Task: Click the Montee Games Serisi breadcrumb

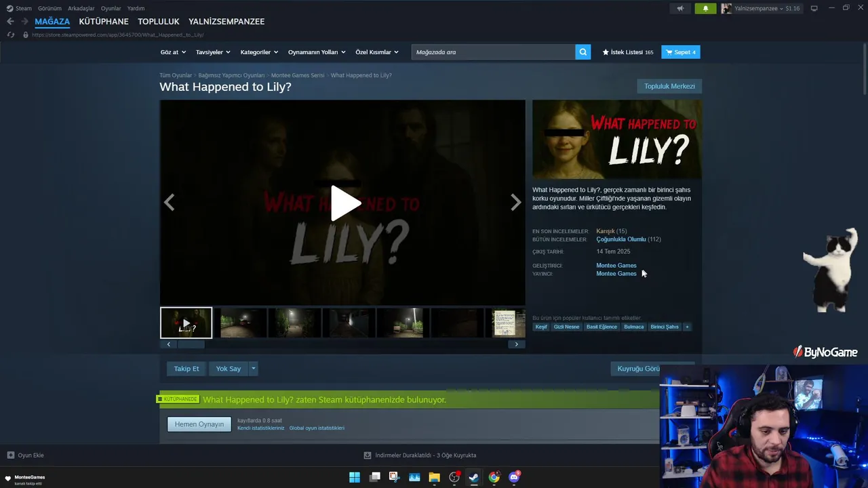Action: click(298, 75)
